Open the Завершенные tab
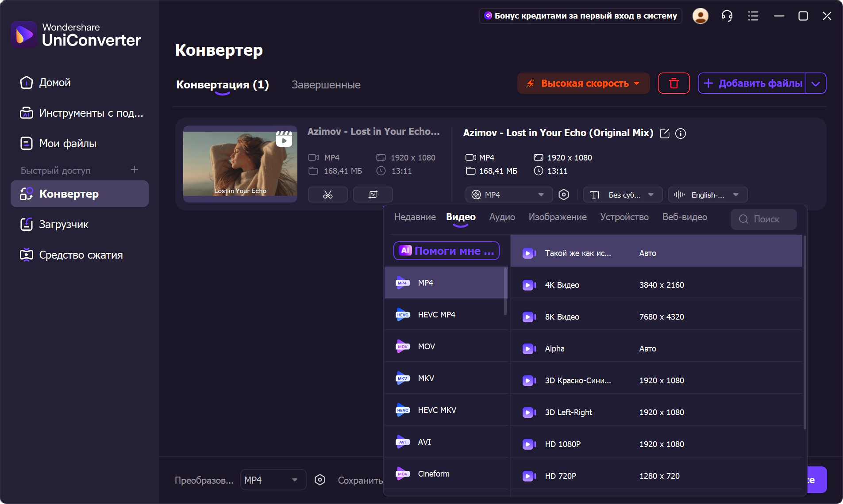This screenshot has height=504, width=843. (326, 84)
